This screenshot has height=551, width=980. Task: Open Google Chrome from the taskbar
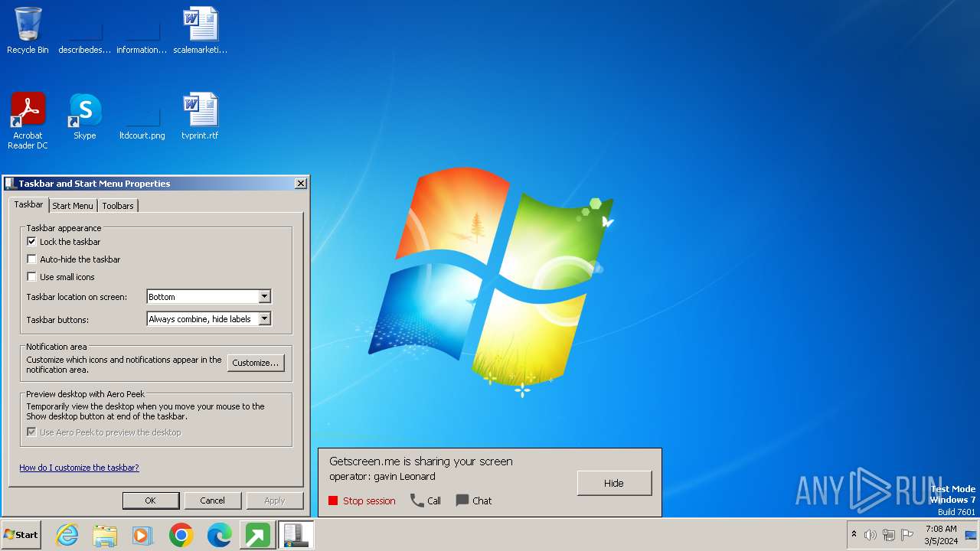pyautogui.click(x=181, y=535)
